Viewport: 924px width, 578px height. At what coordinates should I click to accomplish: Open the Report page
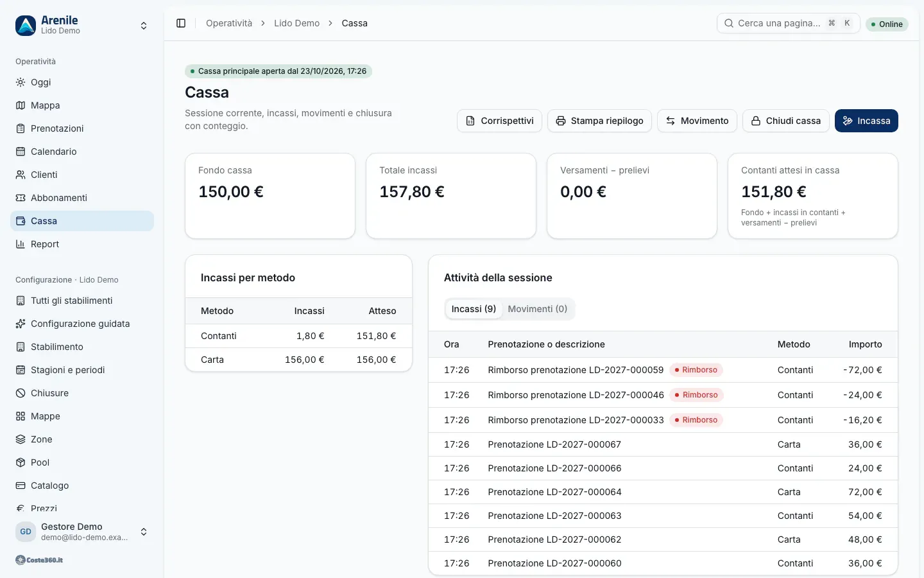(82, 244)
